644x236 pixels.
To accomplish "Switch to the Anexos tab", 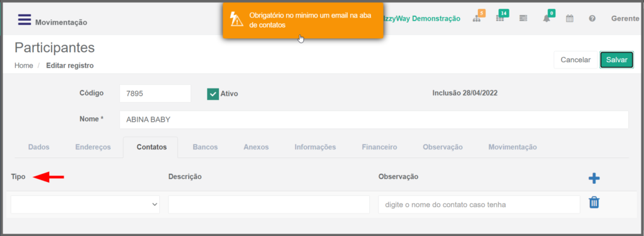I will [x=256, y=147].
